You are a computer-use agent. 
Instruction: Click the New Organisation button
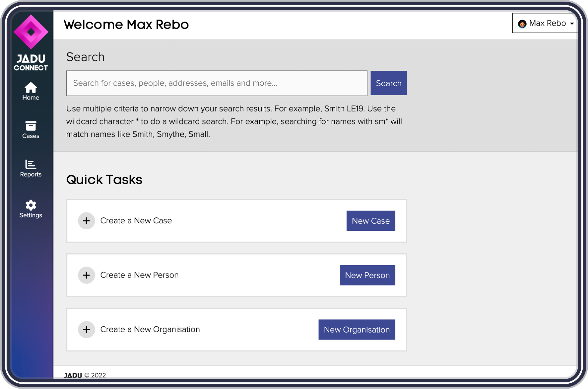(x=357, y=330)
